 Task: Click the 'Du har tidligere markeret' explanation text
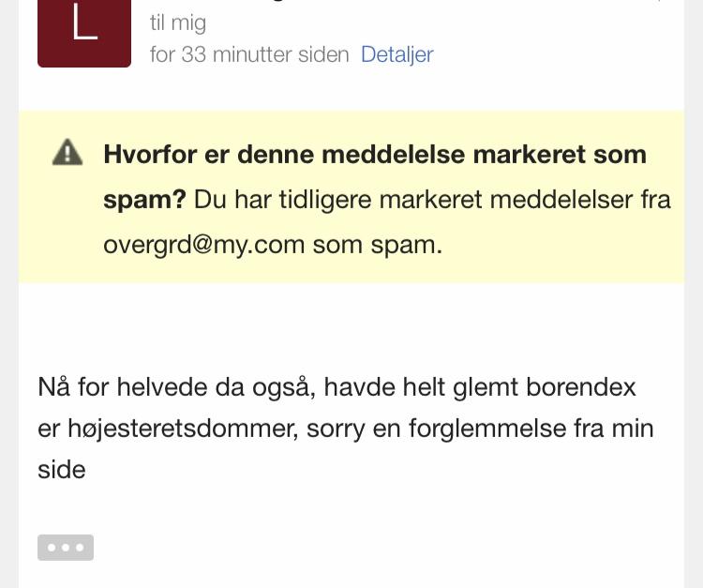point(337,200)
